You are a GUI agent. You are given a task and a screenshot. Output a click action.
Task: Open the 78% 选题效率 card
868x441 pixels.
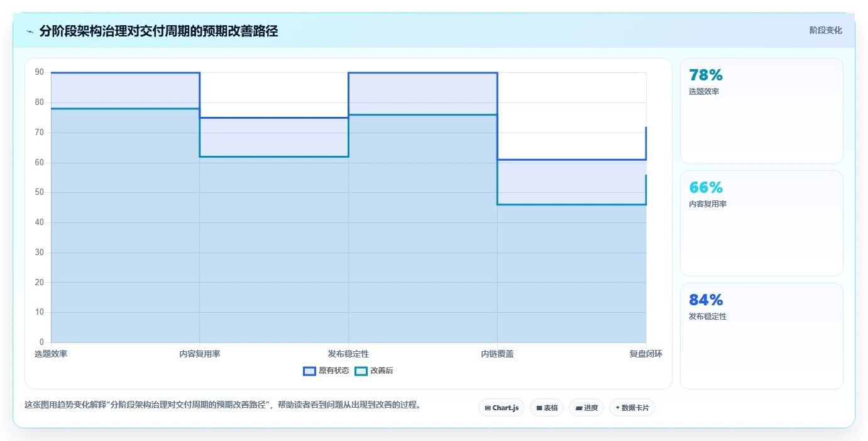(762, 111)
